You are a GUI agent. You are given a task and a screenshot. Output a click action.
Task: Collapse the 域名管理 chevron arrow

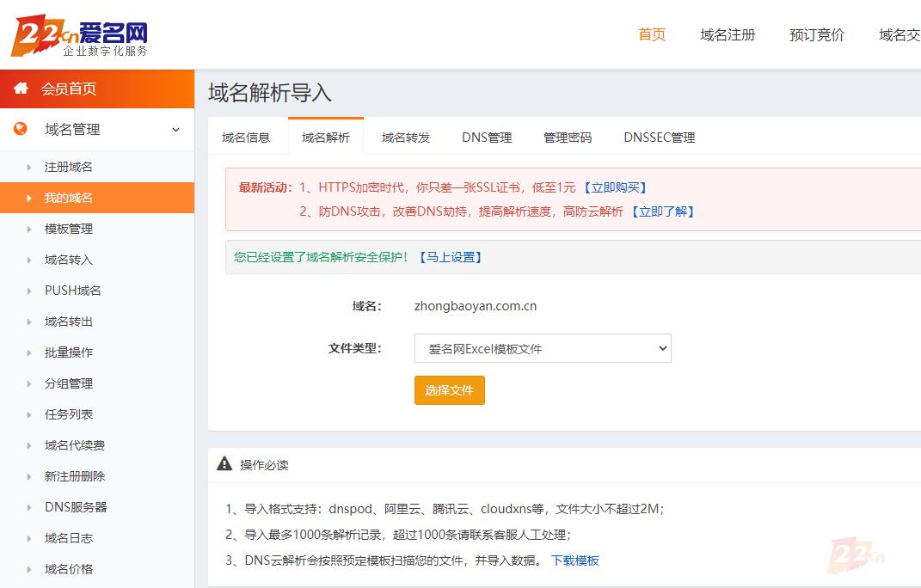[175, 130]
